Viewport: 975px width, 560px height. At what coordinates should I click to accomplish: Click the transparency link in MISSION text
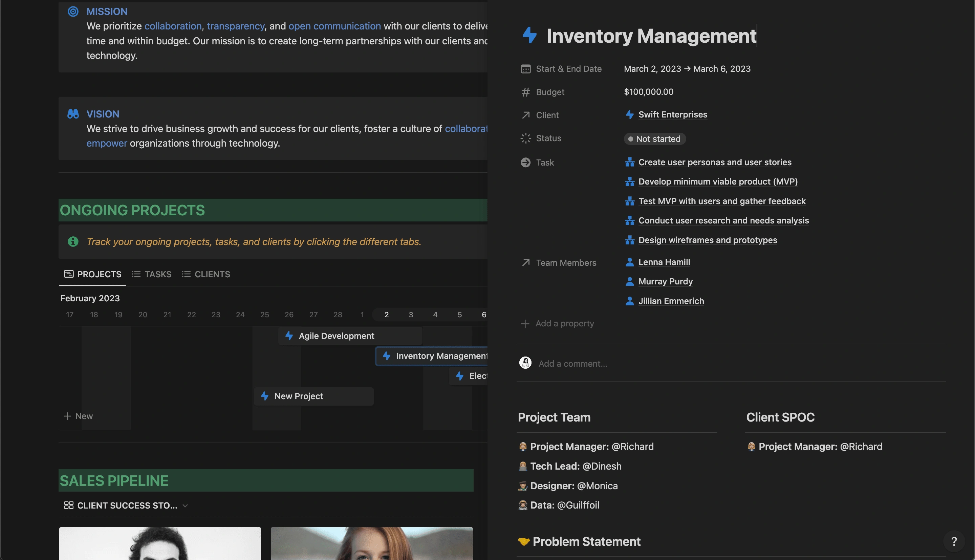tap(236, 26)
